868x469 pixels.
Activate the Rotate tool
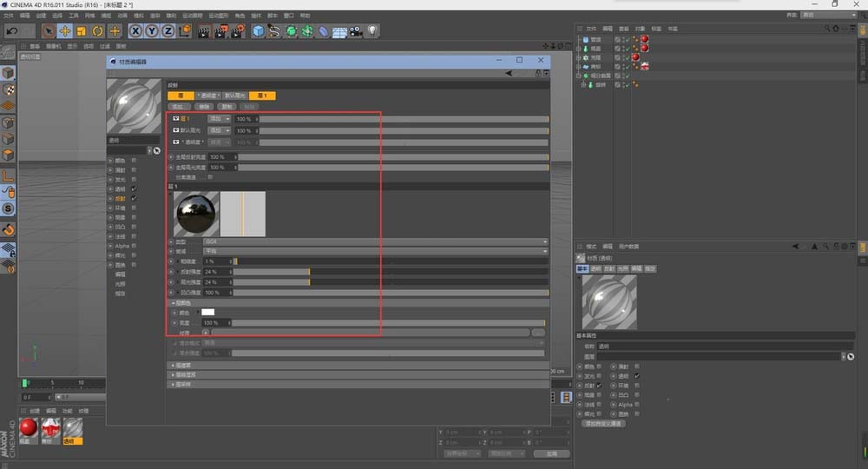pos(97,31)
